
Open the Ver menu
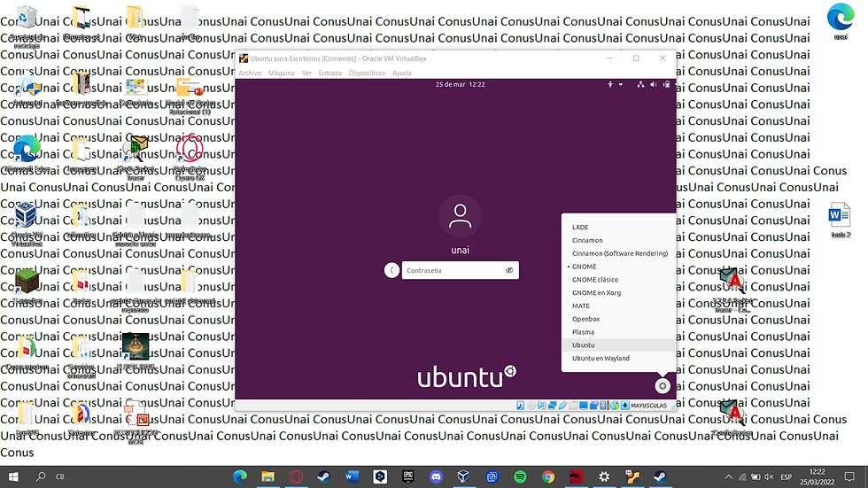point(306,73)
